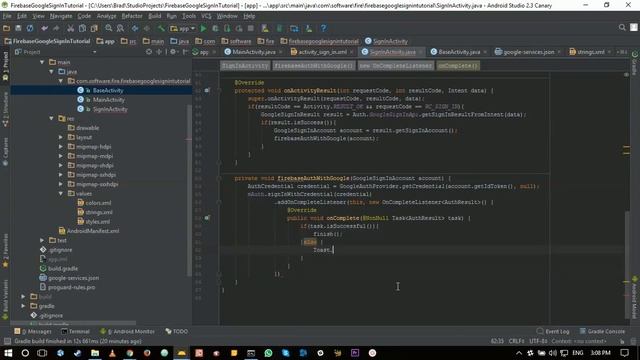Switch to the MainActivity.java tab
Image resolution: width=640 pixels, height=360 pixels.
[253, 52]
